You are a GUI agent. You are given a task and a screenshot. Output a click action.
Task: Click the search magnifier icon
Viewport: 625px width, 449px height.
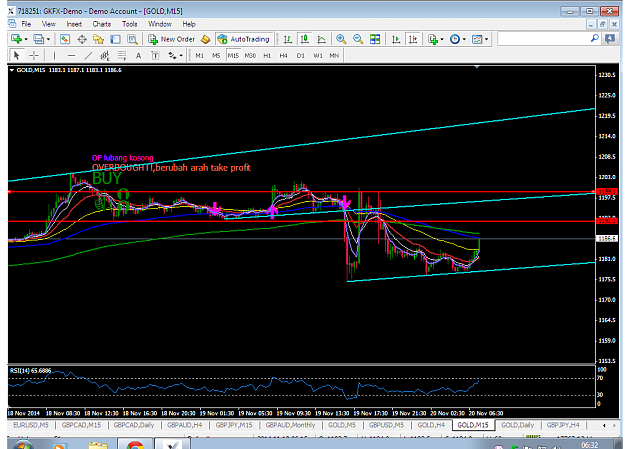594,38
